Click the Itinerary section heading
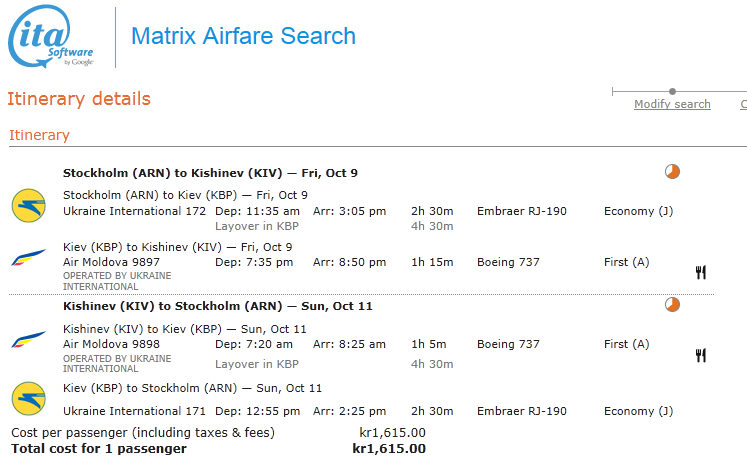The height and width of the screenshot is (473, 747). pyautogui.click(x=39, y=135)
